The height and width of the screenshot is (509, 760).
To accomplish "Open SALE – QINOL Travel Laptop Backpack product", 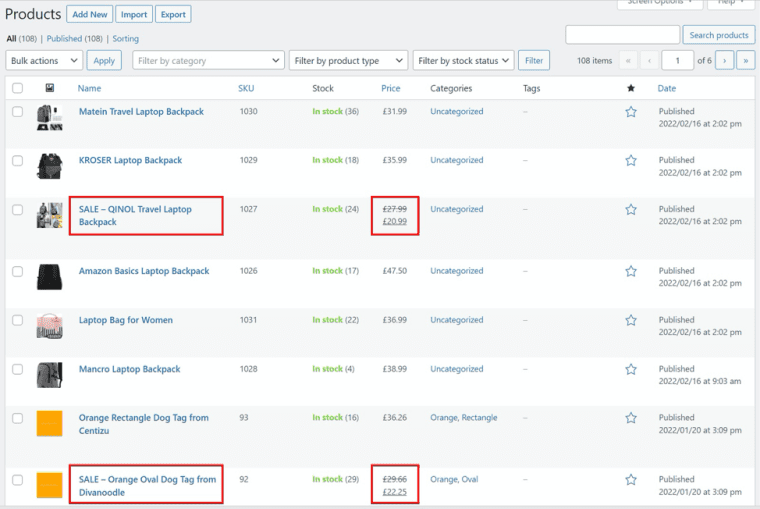I will pos(135,216).
